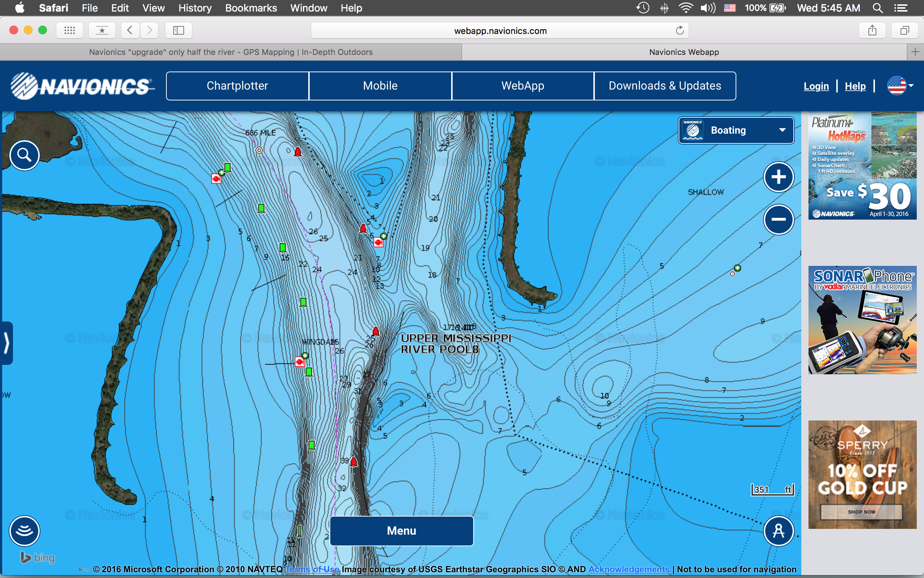This screenshot has height=578, width=924.
Task: Open the Bluetooth menu bar icon
Action: [664, 8]
